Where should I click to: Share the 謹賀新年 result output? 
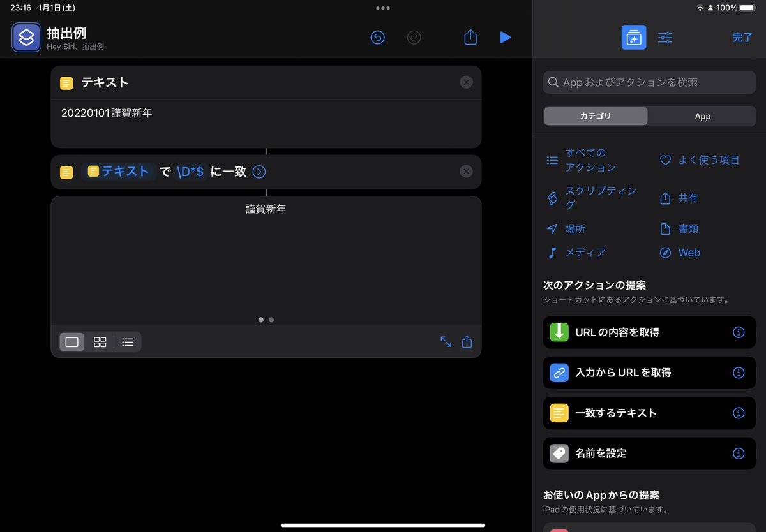coord(467,342)
